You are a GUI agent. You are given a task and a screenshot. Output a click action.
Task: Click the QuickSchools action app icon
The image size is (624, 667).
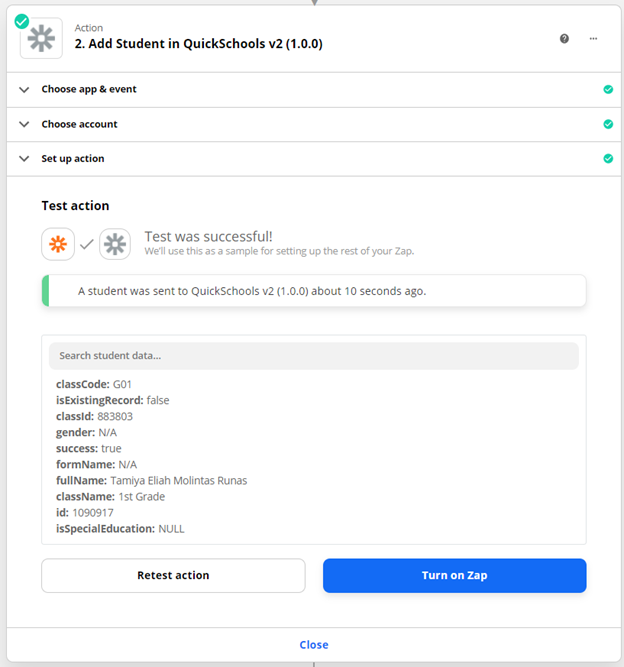click(x=41, y=38)
